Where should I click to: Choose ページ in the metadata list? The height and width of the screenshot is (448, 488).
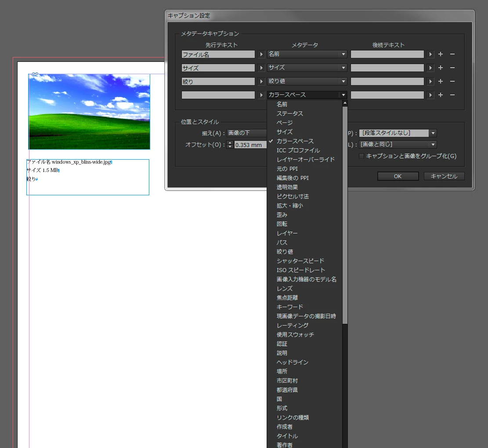coord(285,123)
